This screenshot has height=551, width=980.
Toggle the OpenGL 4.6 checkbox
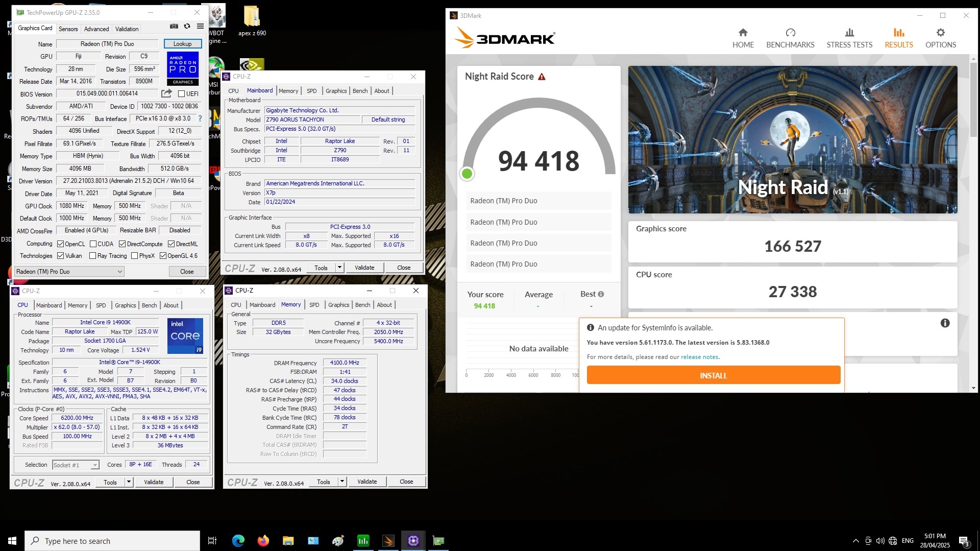[163, 256]
